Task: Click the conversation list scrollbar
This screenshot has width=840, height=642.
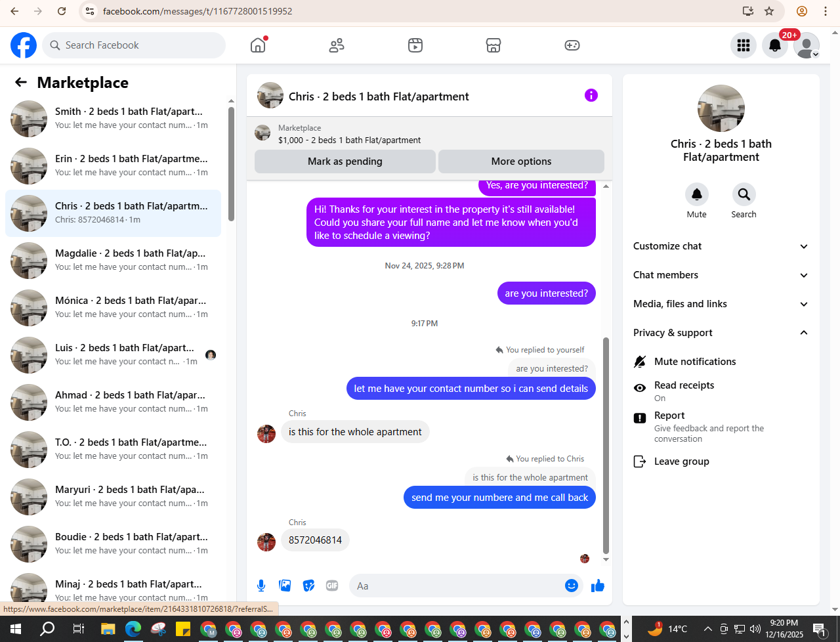Action: pyautogui.click(x=231, y=164)
